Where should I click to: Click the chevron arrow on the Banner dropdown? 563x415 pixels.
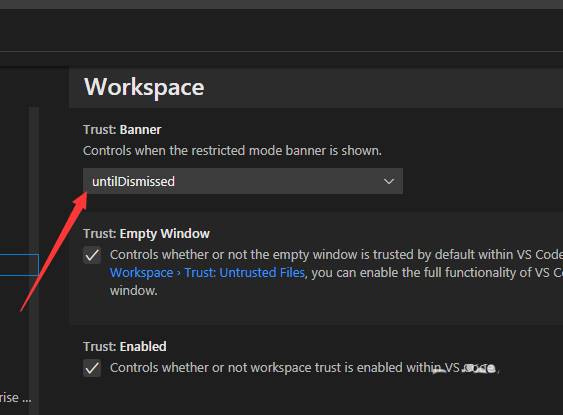point(389,181)
